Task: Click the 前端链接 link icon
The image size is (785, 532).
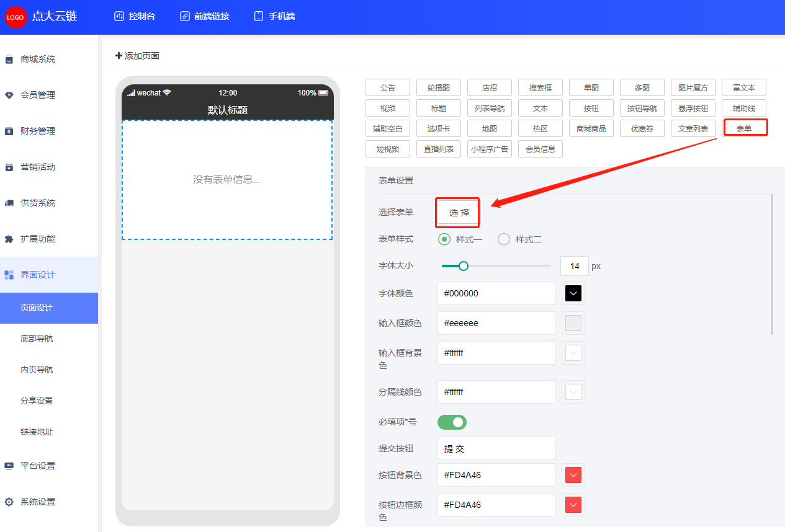Action: coord(184,16)
